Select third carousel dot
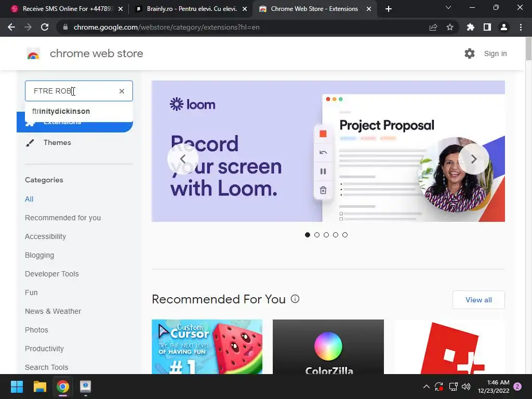Viewport: 532px width, 399px height. (x=326, y=235)
